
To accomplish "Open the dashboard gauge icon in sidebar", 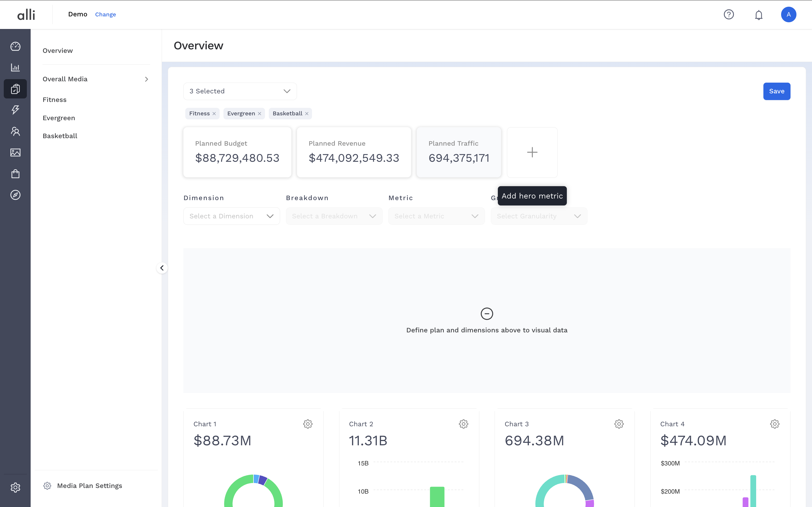I will pyautogui.click(x=15, y=46).
